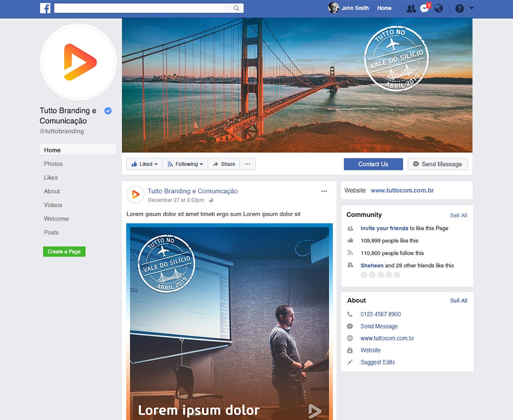This screenshot has width=513, height=420.
Task: Click the help question mark icon
Action: (x=459, y=8)
